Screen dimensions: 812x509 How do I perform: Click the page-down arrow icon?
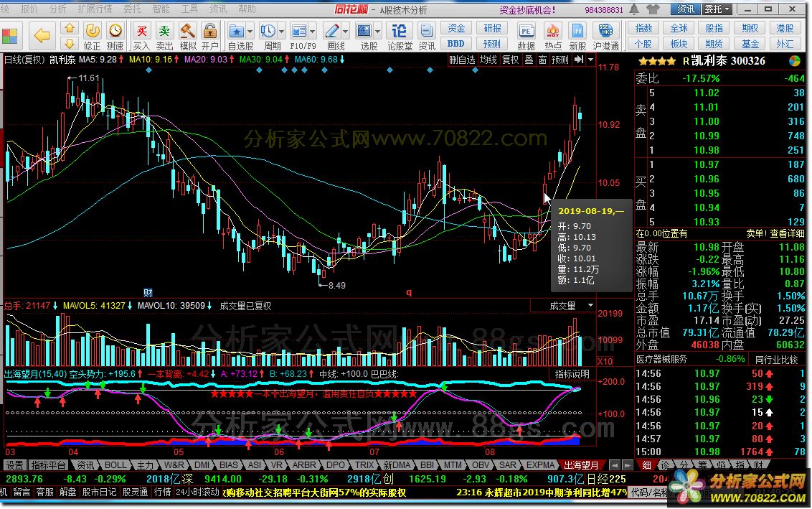pos(70,44)
